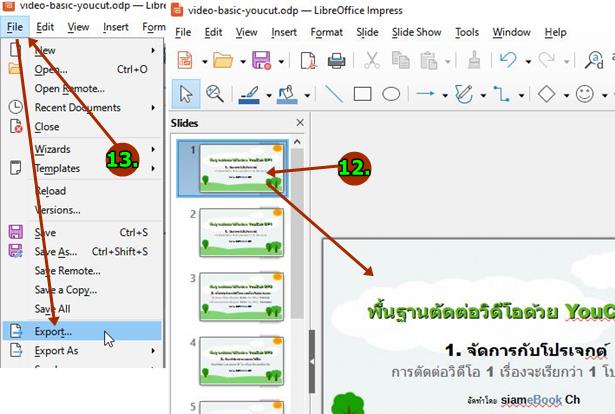Choose Export... from the File menu
The image size is (615, 414).
click(x=82, y=331)
